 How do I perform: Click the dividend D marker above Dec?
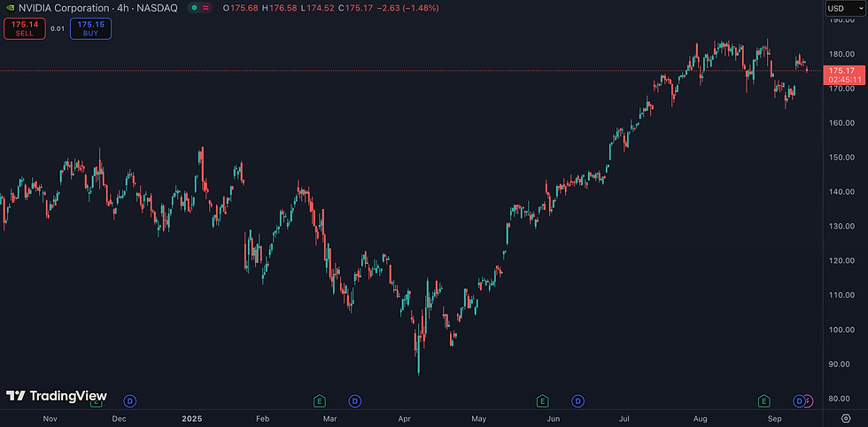point(129,400)
